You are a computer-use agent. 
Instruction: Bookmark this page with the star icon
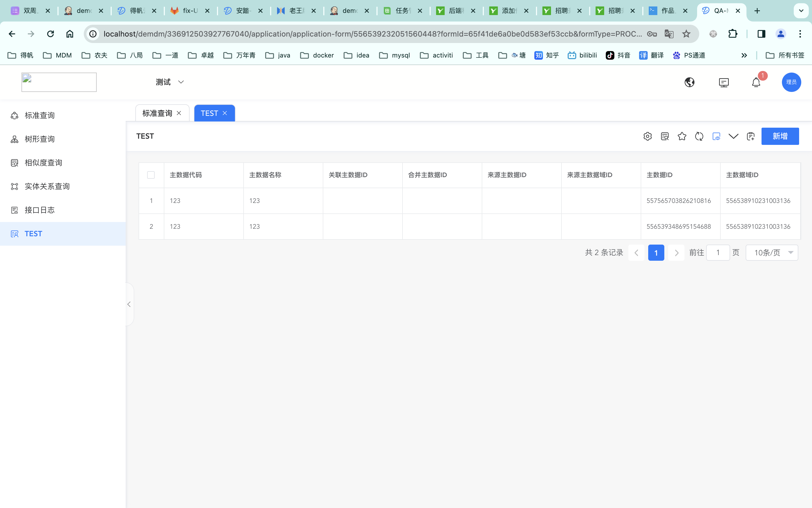point(686,34)
